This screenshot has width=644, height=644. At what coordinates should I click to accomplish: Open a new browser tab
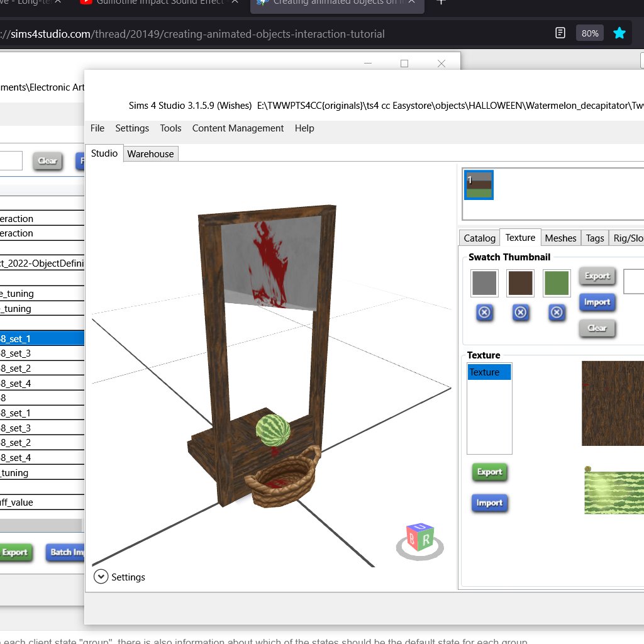(441, 2)
